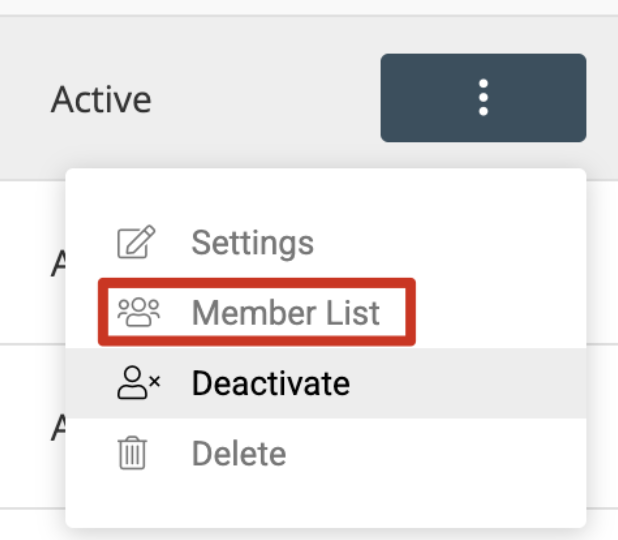Click the trash lid of the Delete icon
Image resolution: width=618 pixels, height=540 pixels.
click(132, 439)
